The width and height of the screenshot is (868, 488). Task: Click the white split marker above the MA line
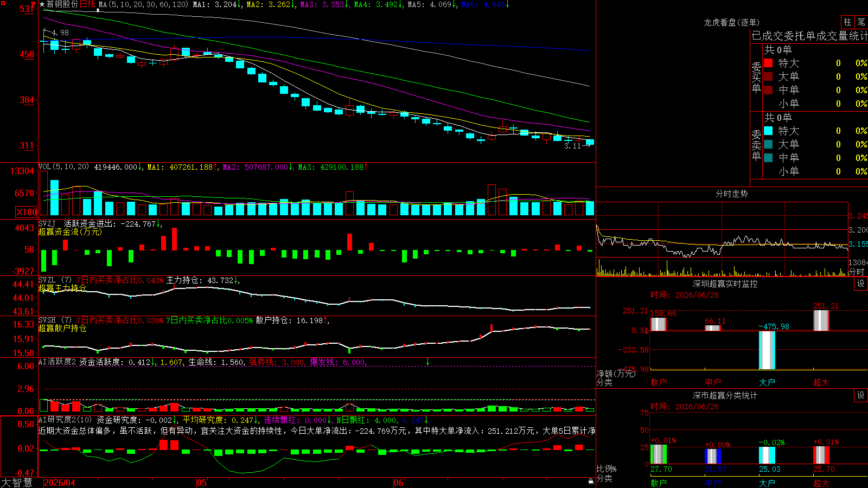[x=98, y=10]
